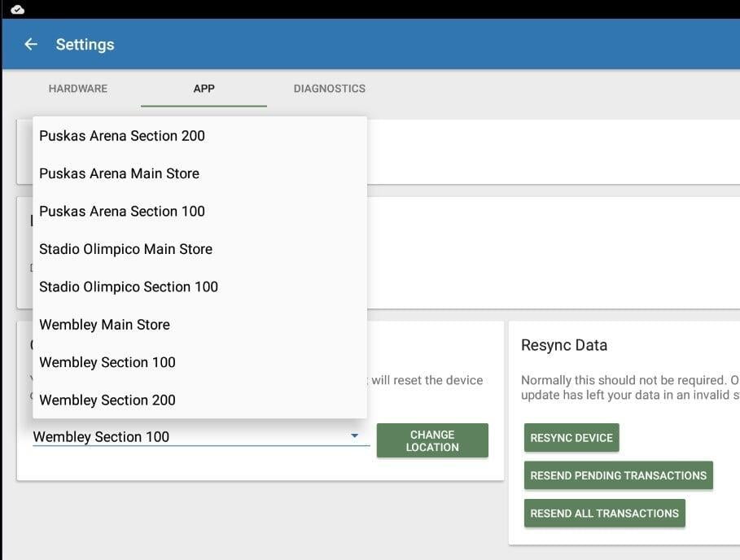Select Stadio Olimpico Section 100
Image resolution: width=740 pixels, height=560 pixels.
[199, 287]
